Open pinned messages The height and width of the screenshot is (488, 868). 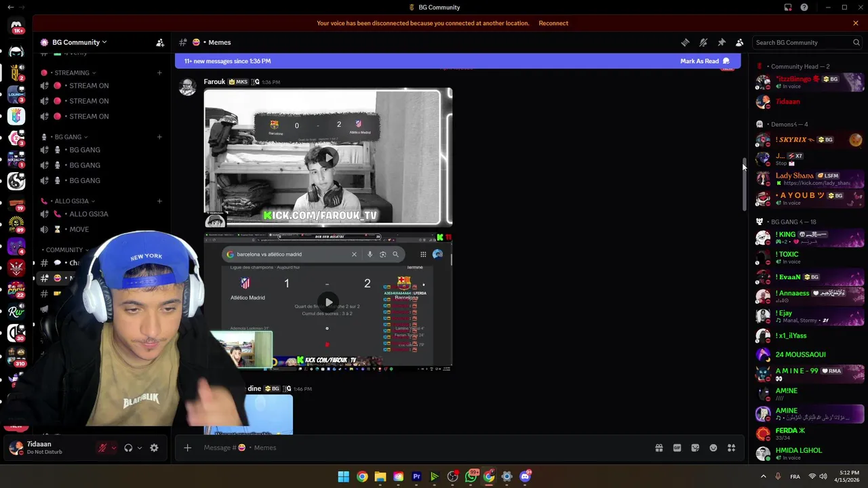722,42
